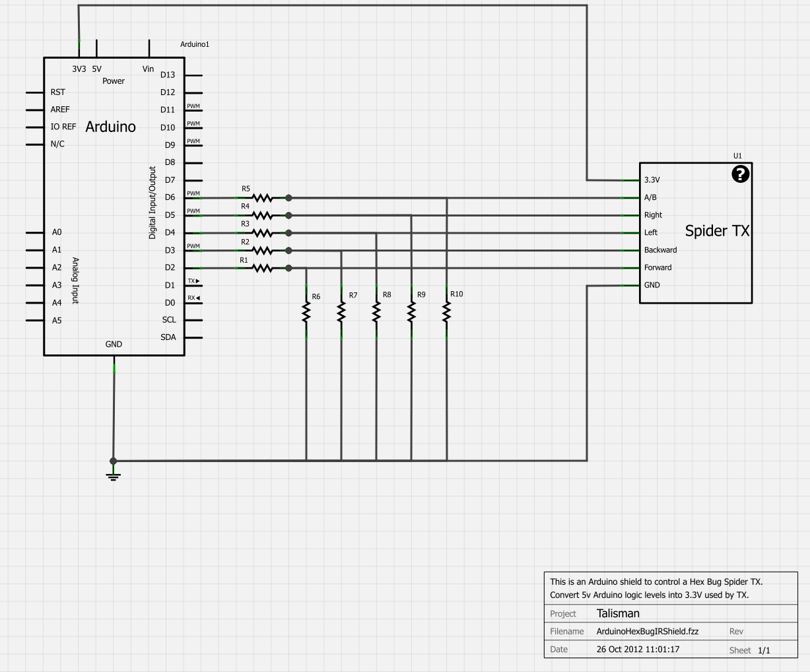Click the D8 pin label
Viewport: 810px width, 672px height.
pyautogui.click(x=170, y=162)
